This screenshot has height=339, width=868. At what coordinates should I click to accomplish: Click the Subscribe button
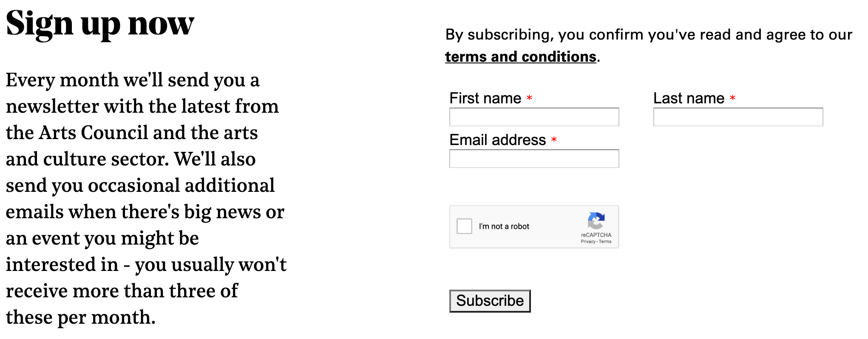click(490, 301)
